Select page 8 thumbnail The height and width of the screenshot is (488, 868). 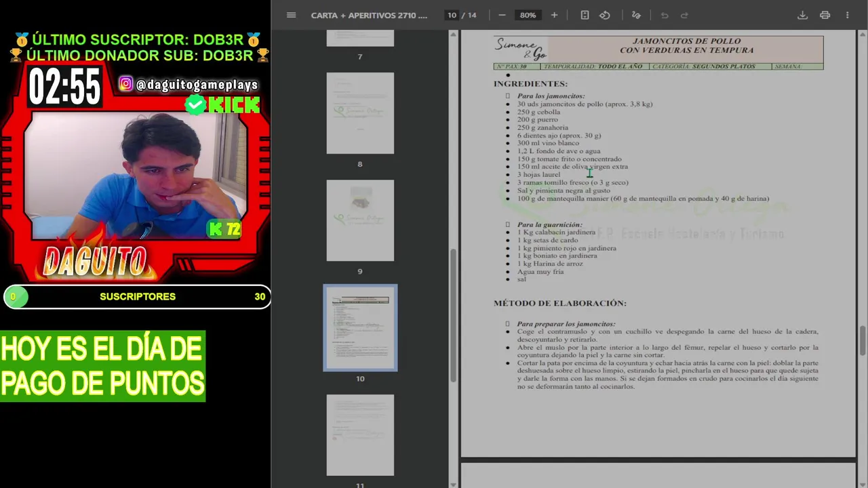[360, 113]
